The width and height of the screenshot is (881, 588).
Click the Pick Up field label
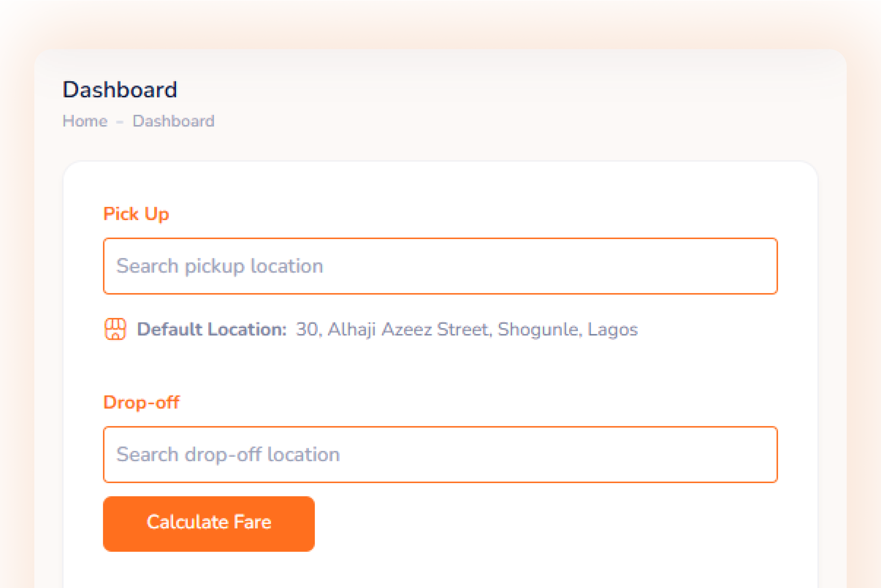tap(136, 214)
